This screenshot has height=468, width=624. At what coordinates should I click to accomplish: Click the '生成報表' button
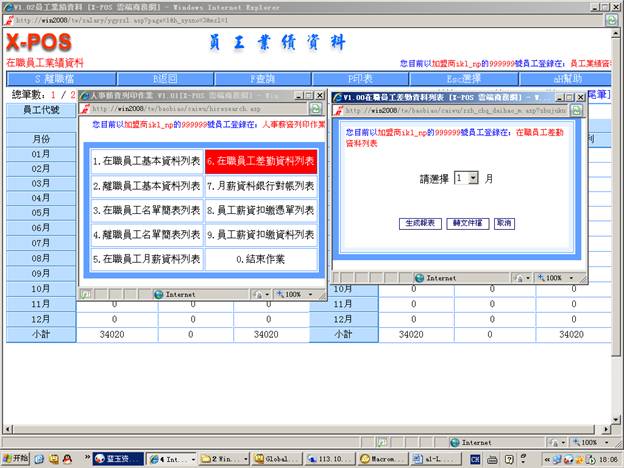pos(421,223)
